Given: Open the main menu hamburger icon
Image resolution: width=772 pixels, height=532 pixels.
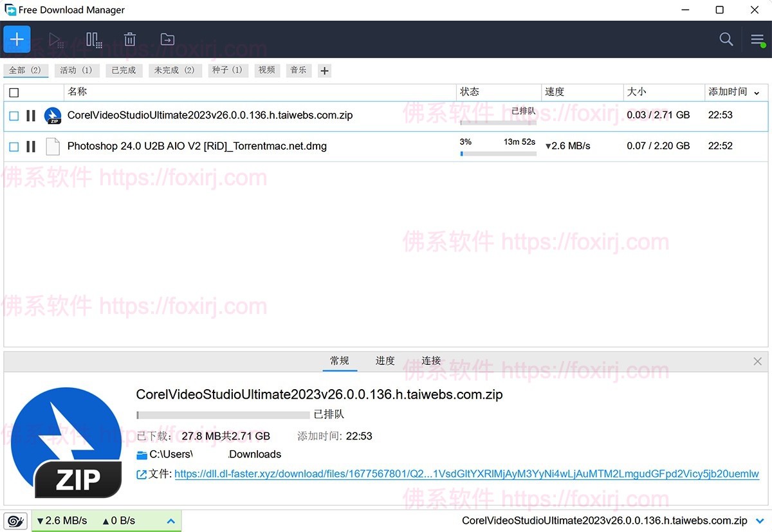Looking at the screenshot, I should 757,39.
